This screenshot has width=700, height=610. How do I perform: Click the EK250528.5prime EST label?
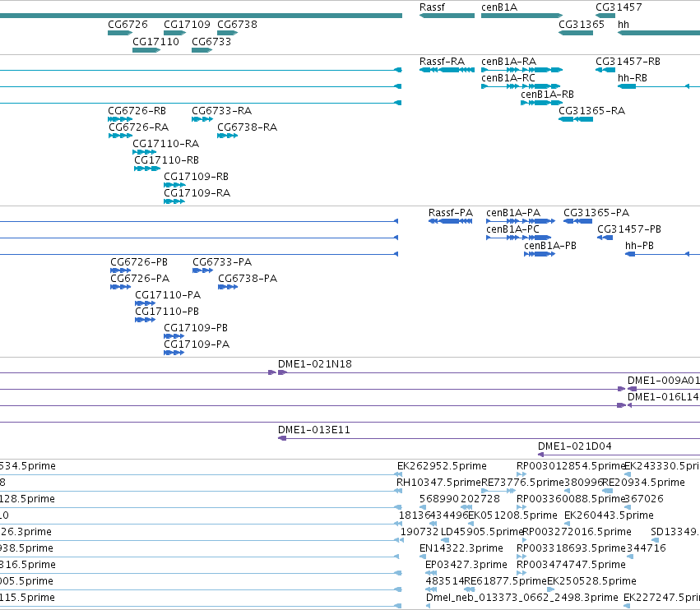coord(591,581)
